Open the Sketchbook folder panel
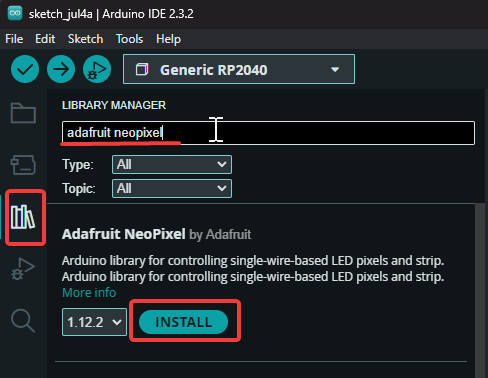 23,113
